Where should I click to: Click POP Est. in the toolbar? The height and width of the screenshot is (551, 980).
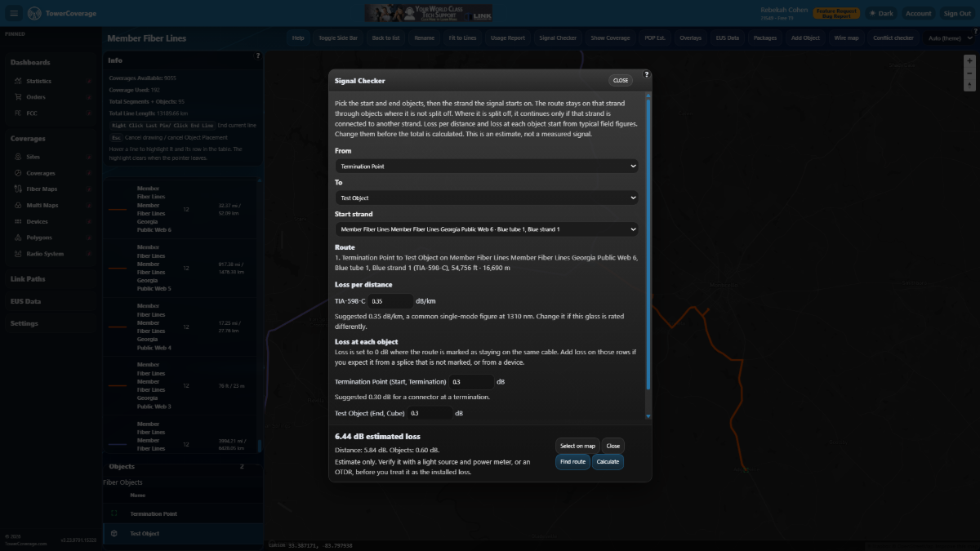656,38
